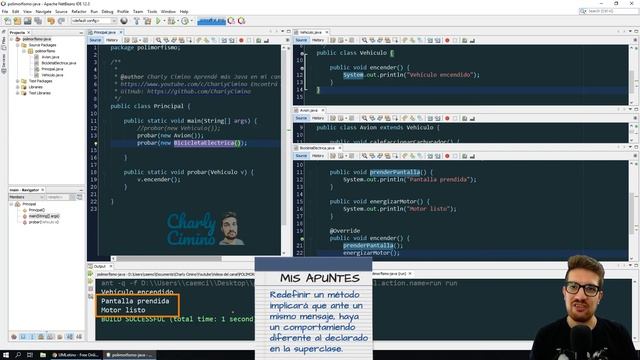Open the Output settings icon in Output sidebar
The height and width of the screenshot is (360, 640).
click(x=91, y=296)
